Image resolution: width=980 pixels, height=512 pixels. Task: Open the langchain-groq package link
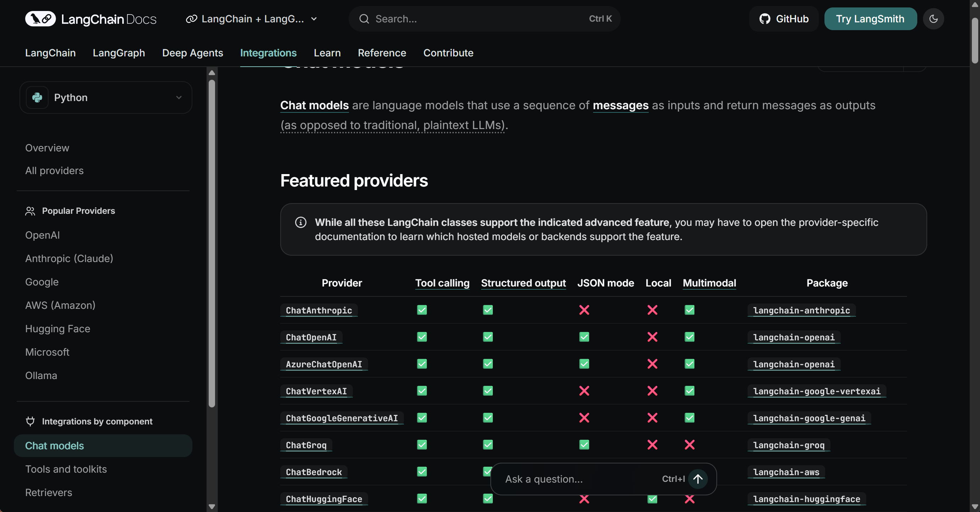tap(789, 445)
